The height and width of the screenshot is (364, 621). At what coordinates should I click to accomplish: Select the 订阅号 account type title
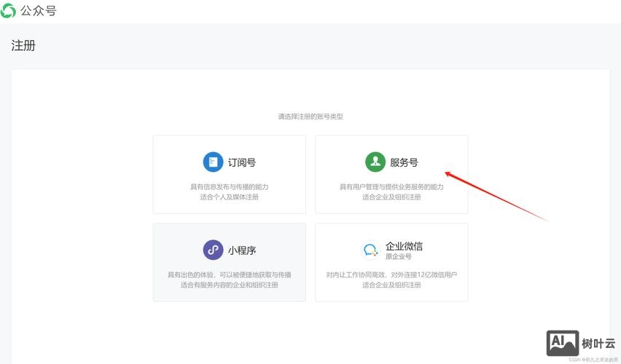pos(242,163)
